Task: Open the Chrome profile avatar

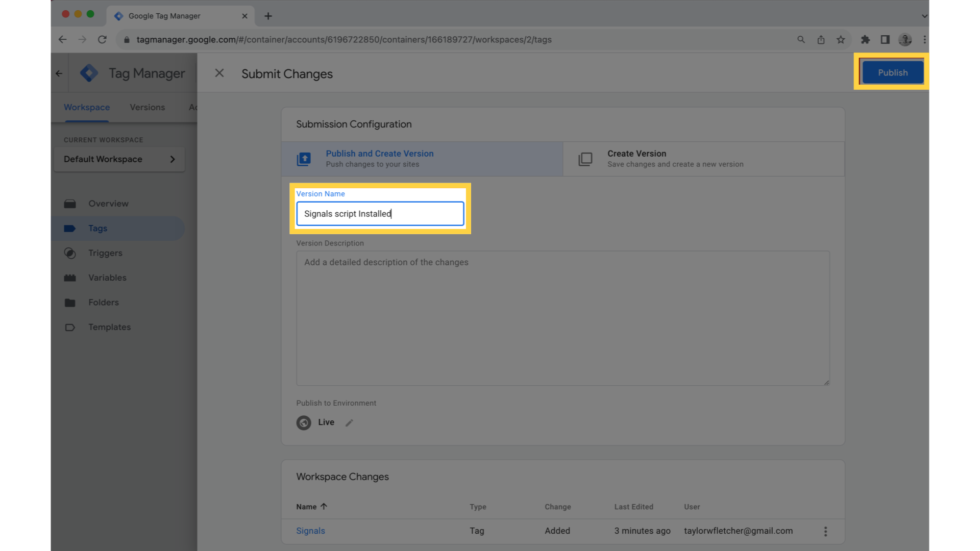Action: (x=905, y=39)
